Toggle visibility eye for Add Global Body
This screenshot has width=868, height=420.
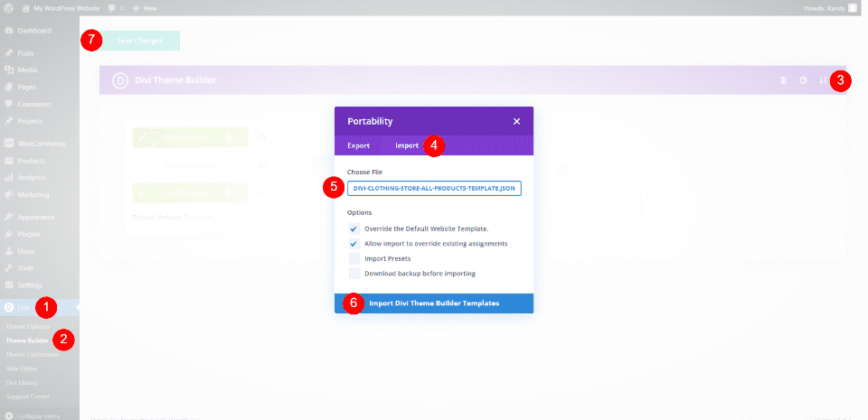262,165
